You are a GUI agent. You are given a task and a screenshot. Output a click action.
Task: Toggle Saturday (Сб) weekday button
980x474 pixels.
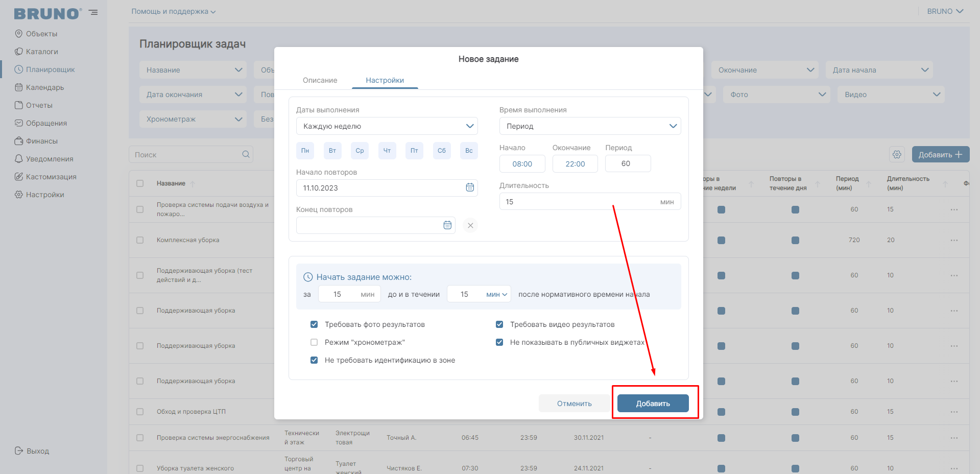point(442,151)
